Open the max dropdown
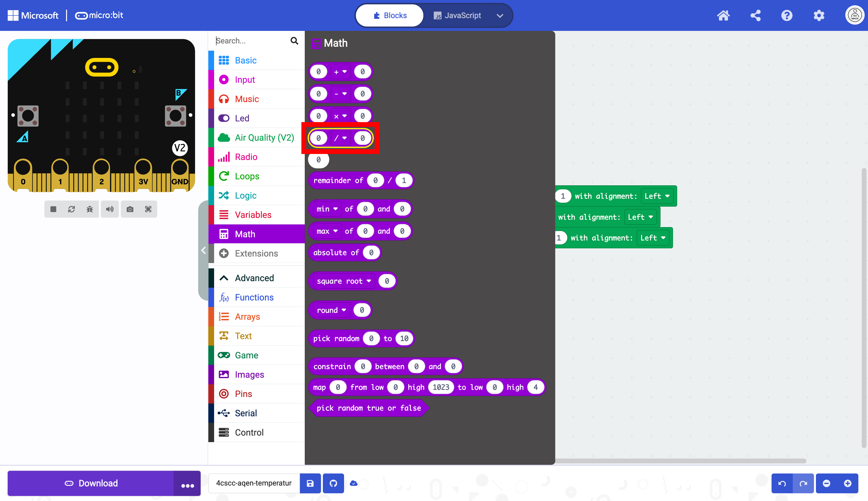Viewport: 868px width, 501px height. click(x=327, y=231)
